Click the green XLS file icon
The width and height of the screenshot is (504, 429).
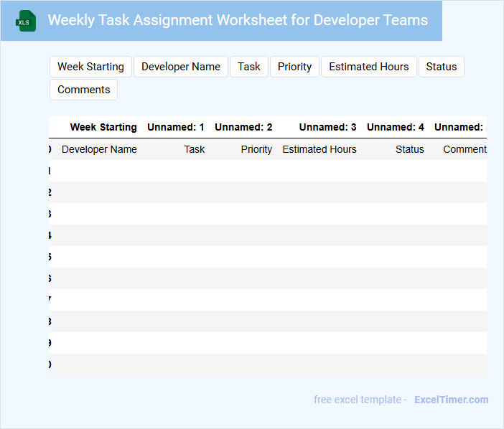26,21
